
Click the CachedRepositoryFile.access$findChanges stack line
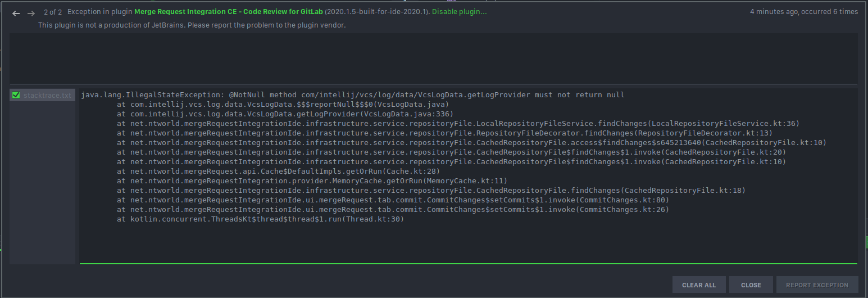[471, 143]
